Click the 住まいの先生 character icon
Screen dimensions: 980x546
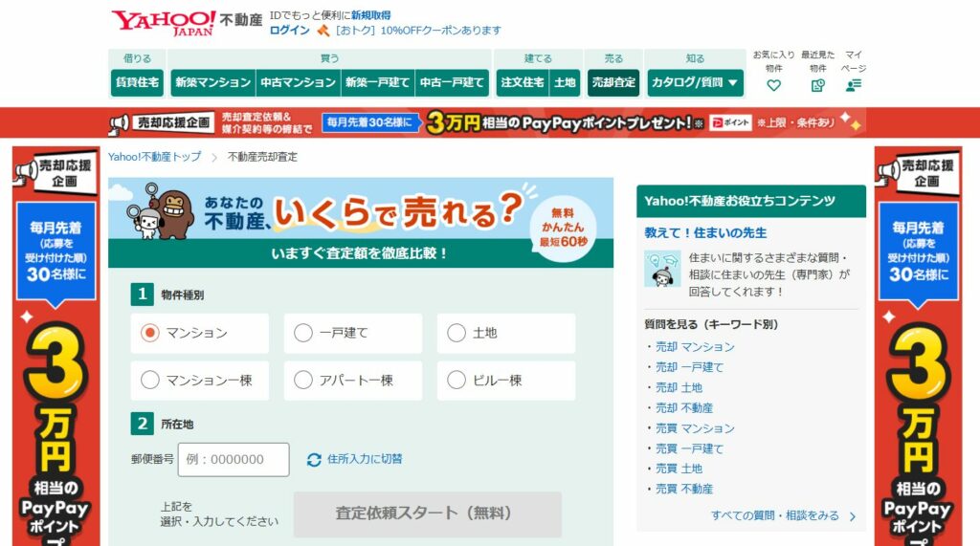(662, 268)
